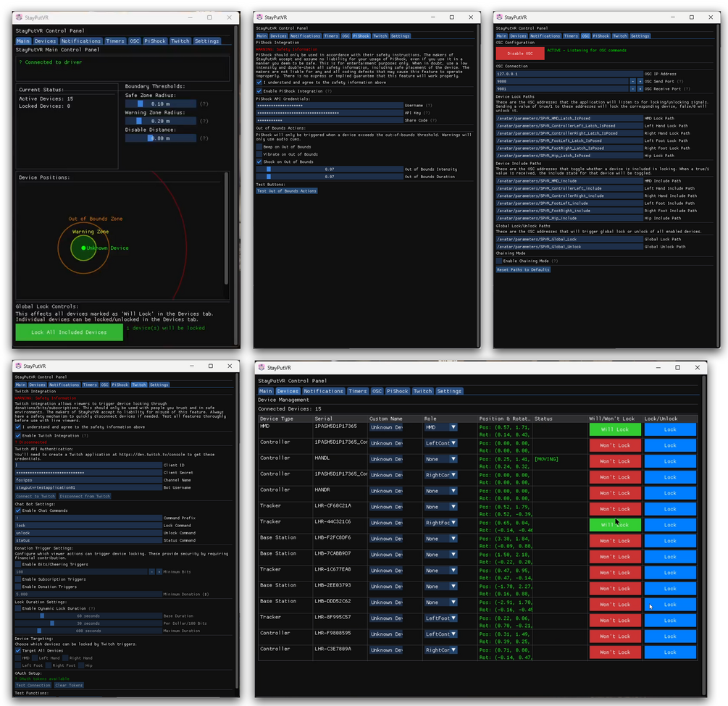Click the help marker beside Safe Zone Radius
Viewport: 728px width, 706px height.
(204, 104)
